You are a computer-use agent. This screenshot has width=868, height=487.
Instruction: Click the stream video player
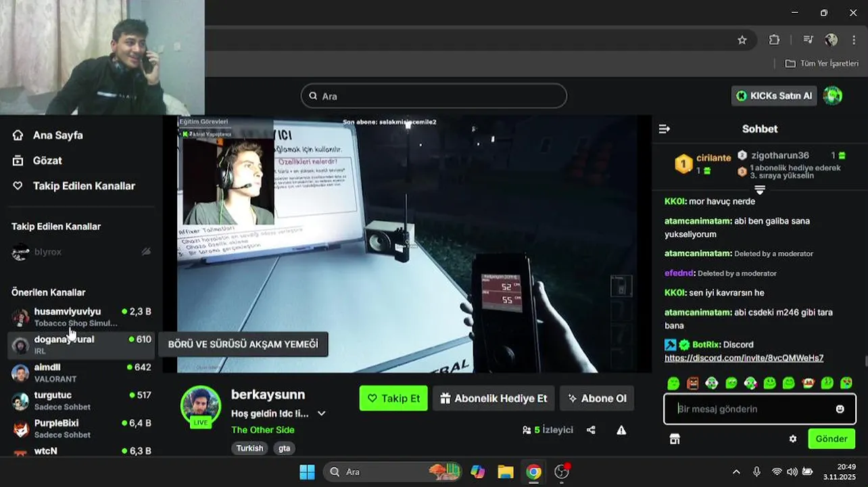point(406,243)
